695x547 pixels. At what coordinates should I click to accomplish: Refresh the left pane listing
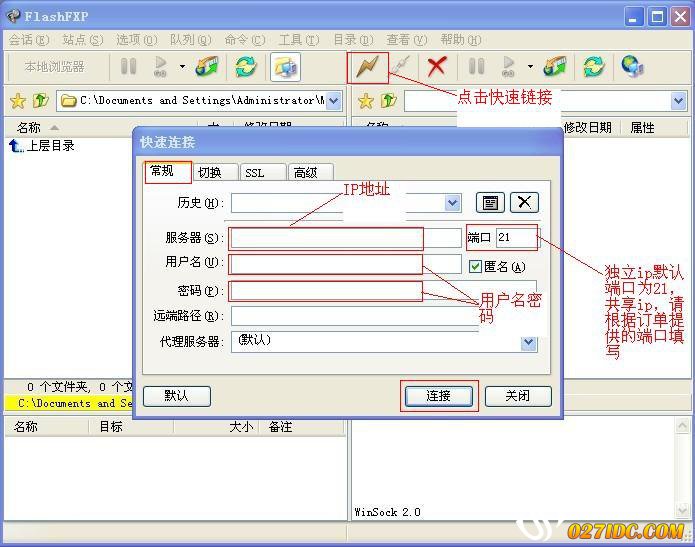246,66
